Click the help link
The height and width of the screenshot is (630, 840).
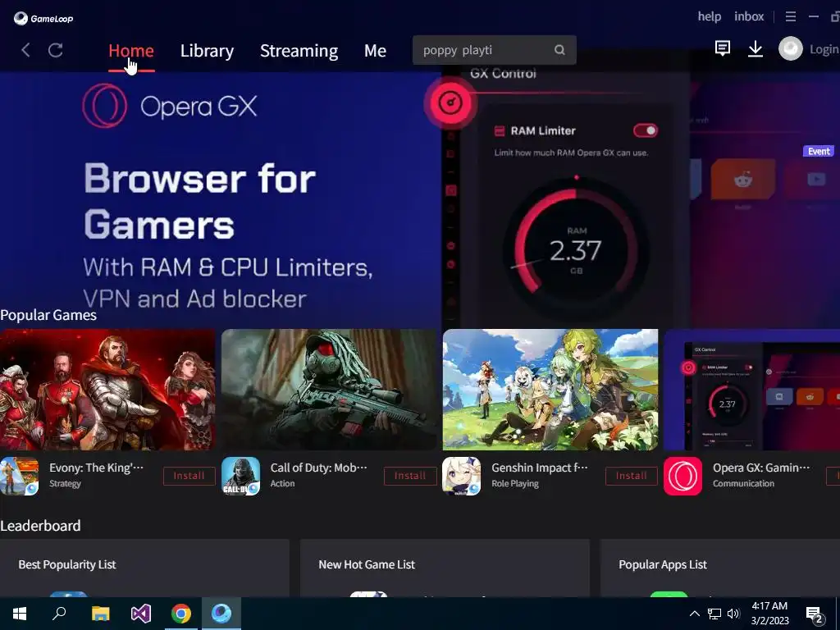coord(710,16)
